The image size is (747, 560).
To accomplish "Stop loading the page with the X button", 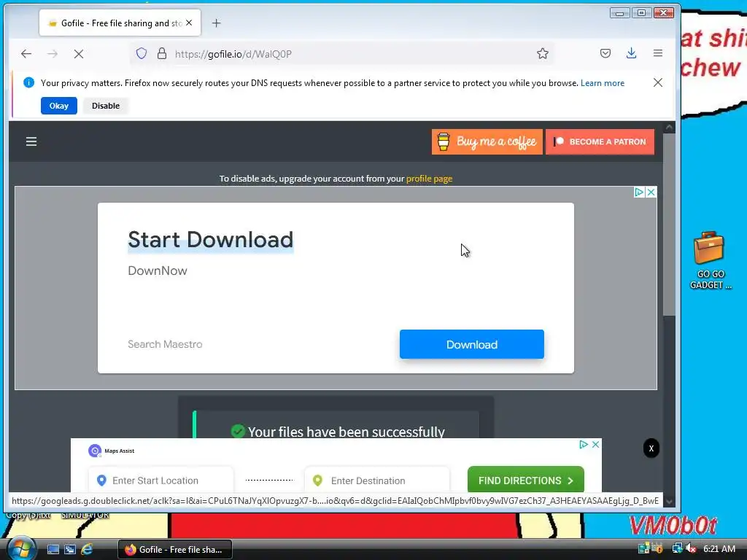I will (x=79, y=54).
